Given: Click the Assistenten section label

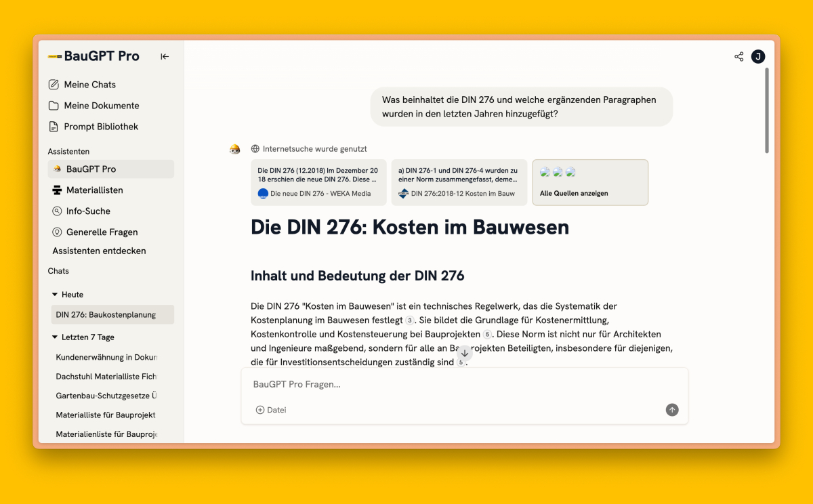Looking at the screenshot, I should (x=68, y=152).
